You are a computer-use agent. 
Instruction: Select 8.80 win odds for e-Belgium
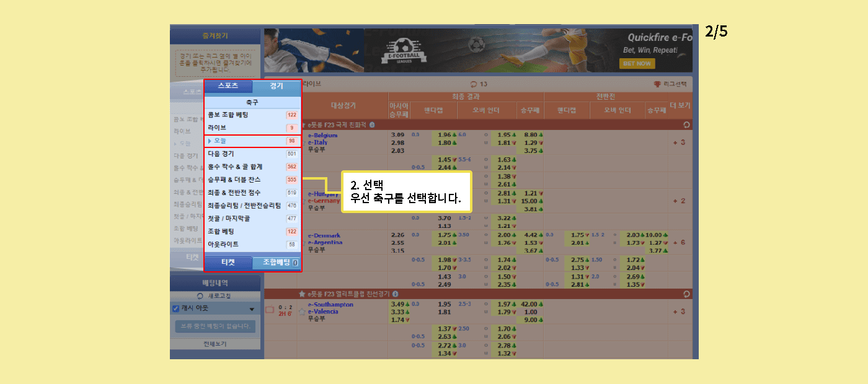point(531,134)
